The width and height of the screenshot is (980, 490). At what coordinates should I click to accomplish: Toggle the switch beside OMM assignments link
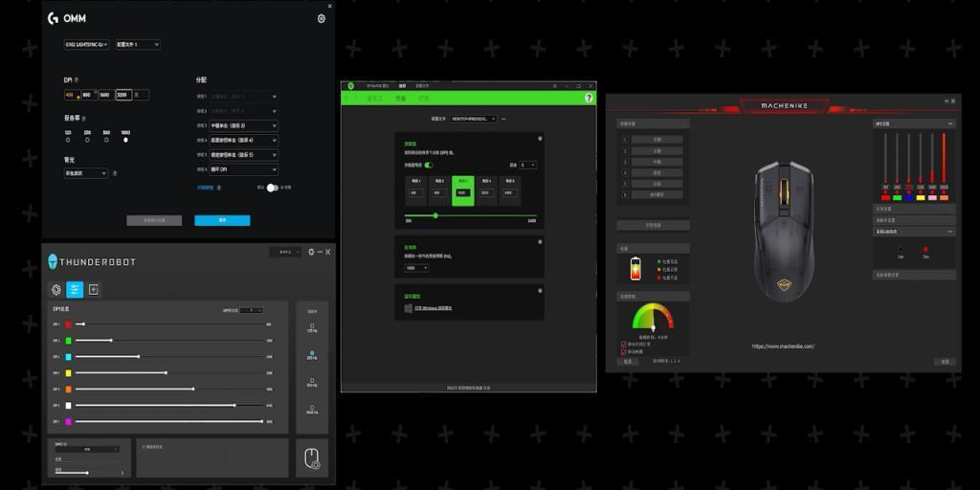(273, 188)
